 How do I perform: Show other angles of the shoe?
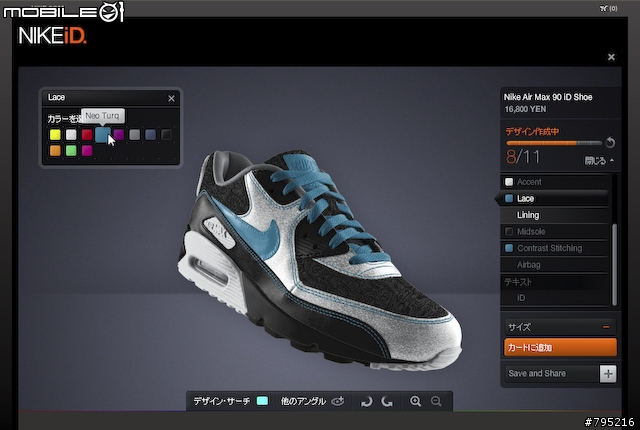312,401
